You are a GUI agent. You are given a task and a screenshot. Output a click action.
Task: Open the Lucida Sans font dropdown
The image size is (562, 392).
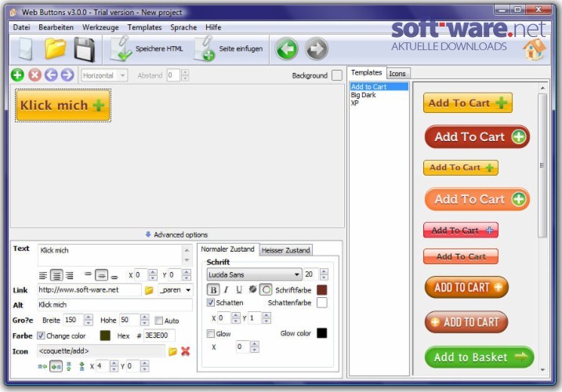[254, 274]
